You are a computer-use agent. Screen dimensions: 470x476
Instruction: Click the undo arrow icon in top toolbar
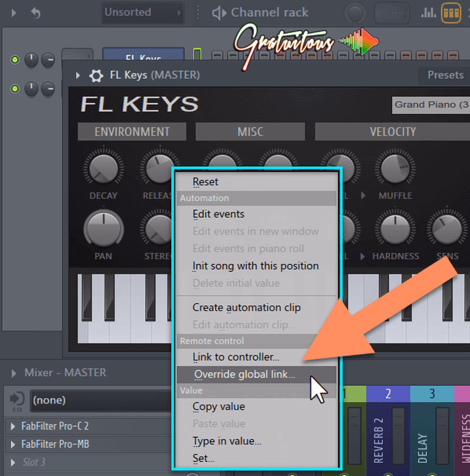click(x=36, y=13)
